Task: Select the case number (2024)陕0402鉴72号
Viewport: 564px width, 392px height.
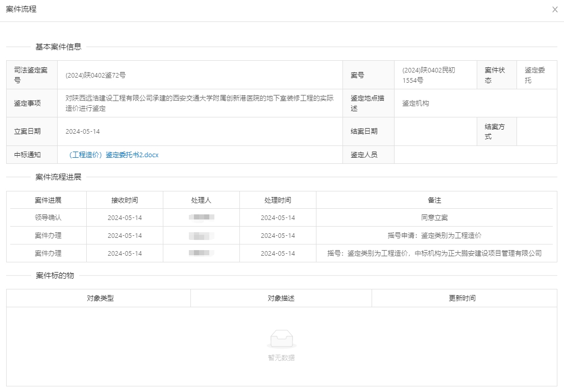Action: (95, 75)
